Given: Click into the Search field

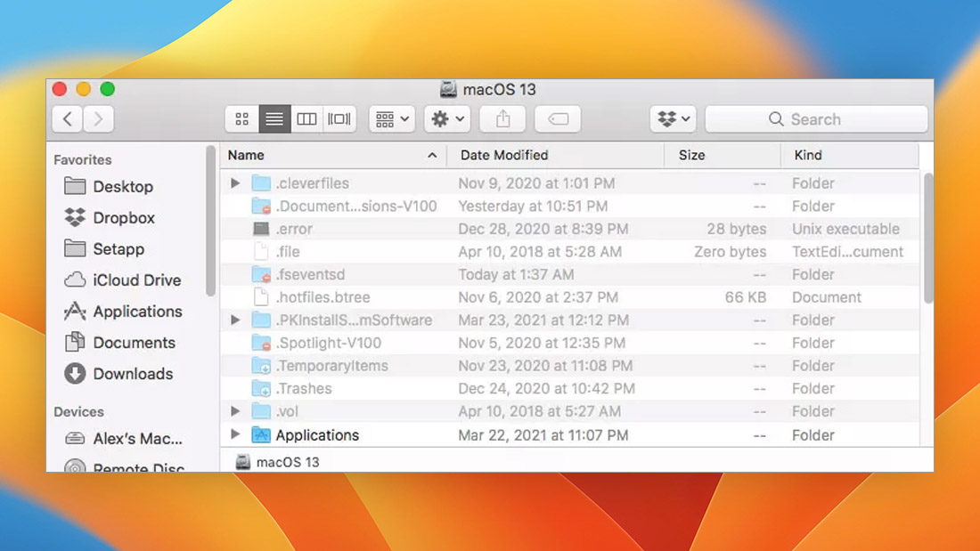Looking at the screenshot, I should [816, 118].
